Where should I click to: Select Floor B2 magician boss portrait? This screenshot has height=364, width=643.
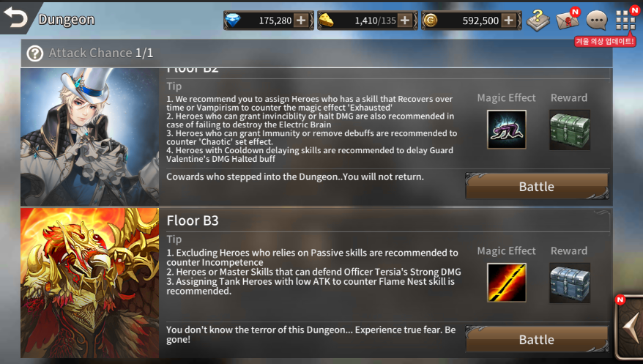pos(90,137)
